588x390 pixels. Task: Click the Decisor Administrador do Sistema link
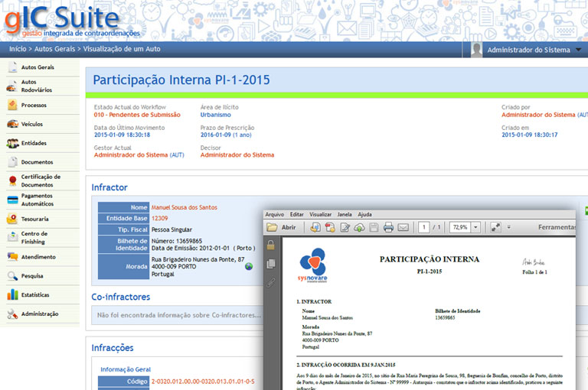point(237,154)
